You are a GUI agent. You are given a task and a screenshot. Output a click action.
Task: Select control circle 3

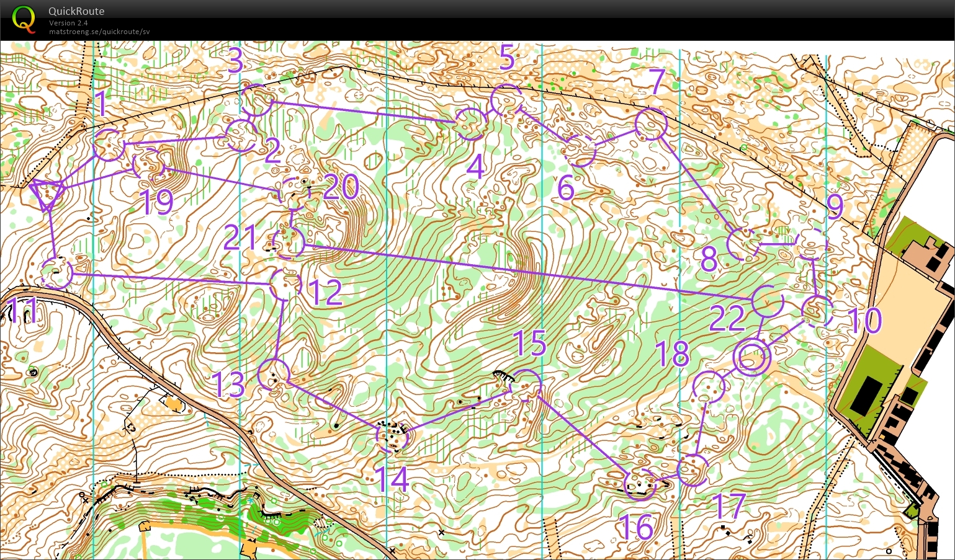[256, 100]
